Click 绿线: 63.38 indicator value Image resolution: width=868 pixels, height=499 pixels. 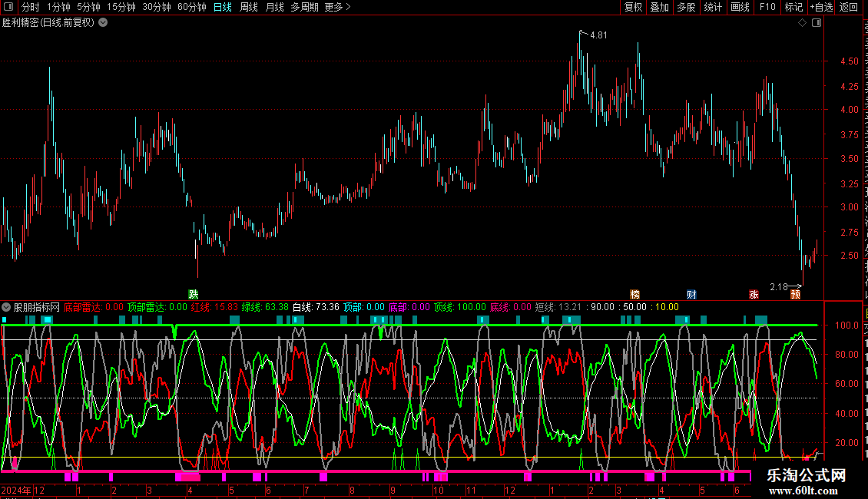265,307
